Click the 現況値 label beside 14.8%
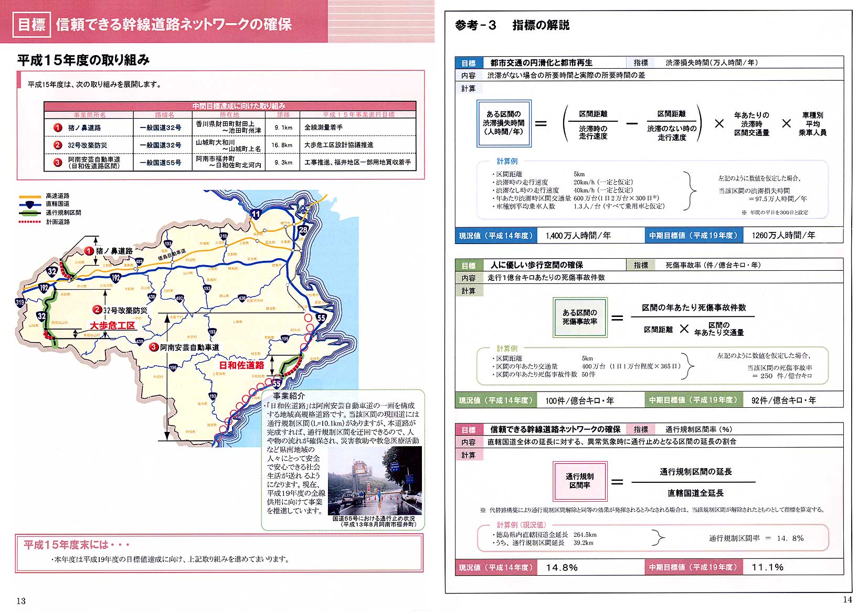The width and height of the screenshot is (868, 614). coord(495,567)
